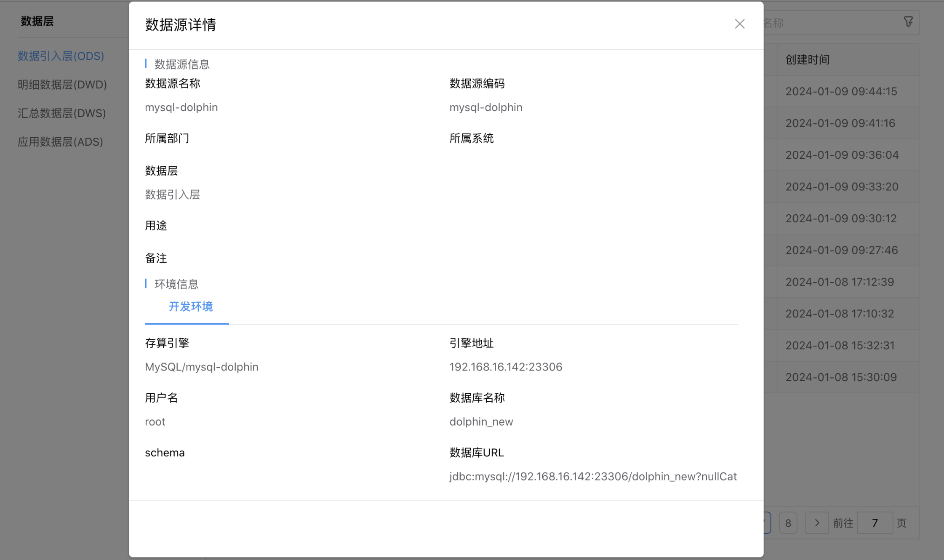
Task: Click the row created 2024-01-08 17:12:39
Action: 839,282
